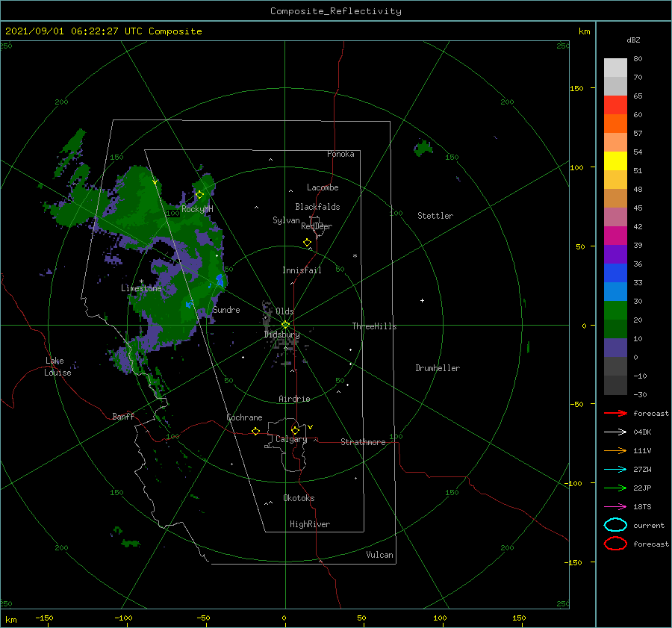Image resolution: width=672 pixels, height=628 pixels.
Task: Click the Didsbury label
Action: click(x=282, y=335)
